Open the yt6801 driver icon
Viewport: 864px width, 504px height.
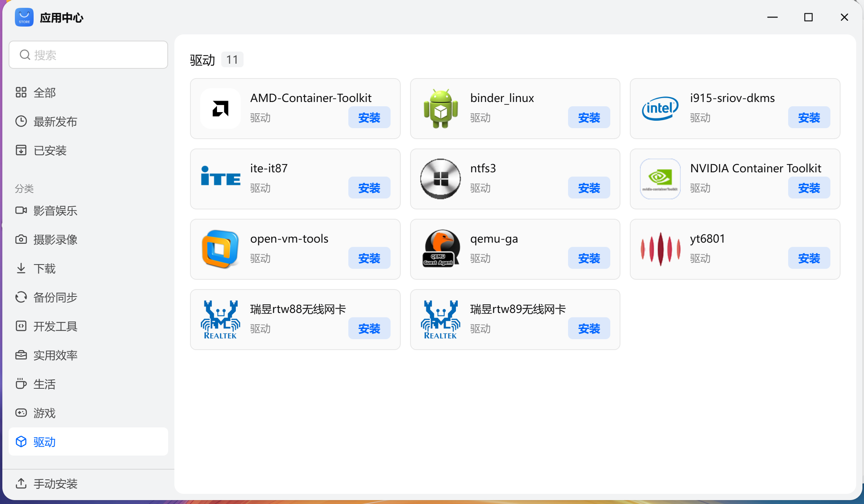coord(660,249)
